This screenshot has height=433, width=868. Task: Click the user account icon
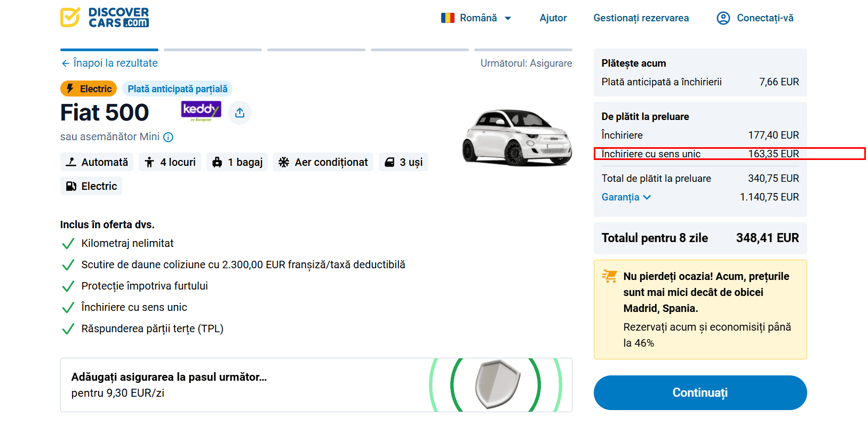tap(723, 18)
